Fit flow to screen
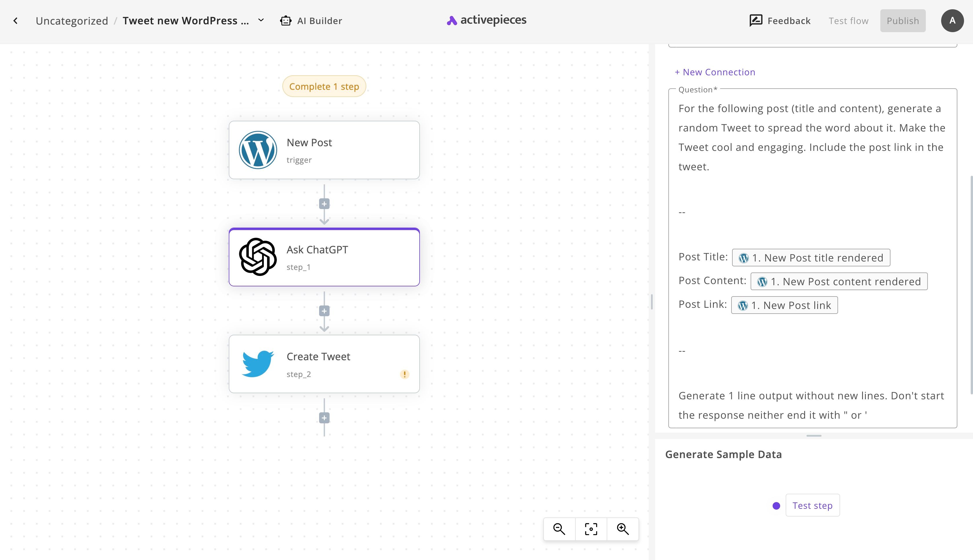 coord(591,529)
